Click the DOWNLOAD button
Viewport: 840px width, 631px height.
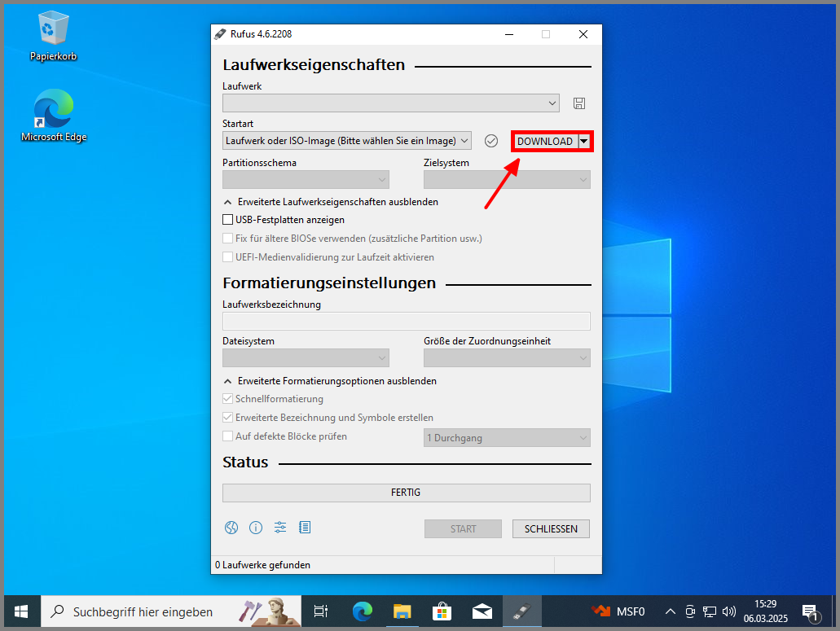tap(545, 142)
